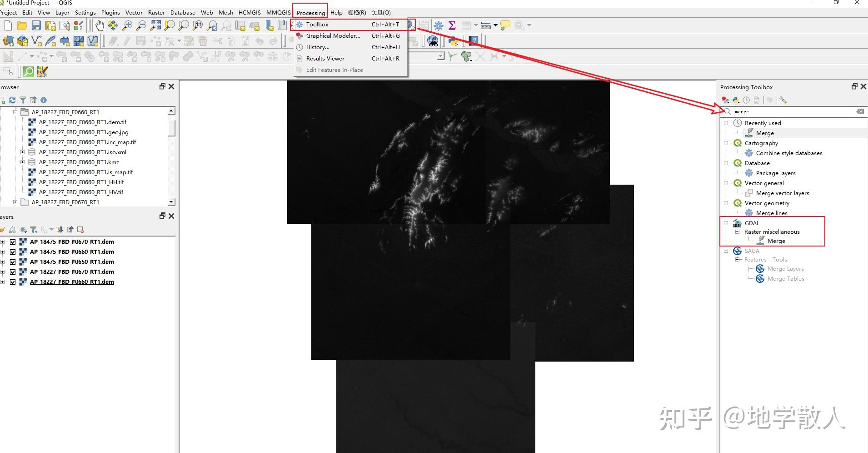
Task: Open the Raster menu
Action: pos(156,12)
